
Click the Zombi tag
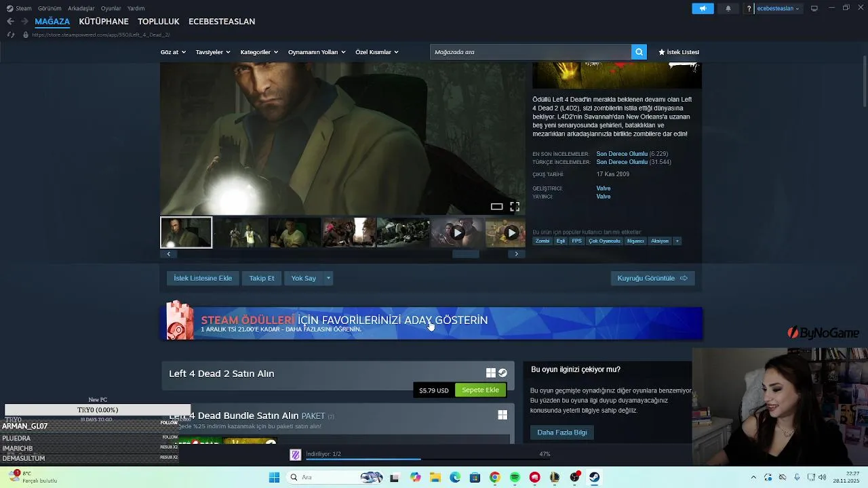[x=542, y=241]
